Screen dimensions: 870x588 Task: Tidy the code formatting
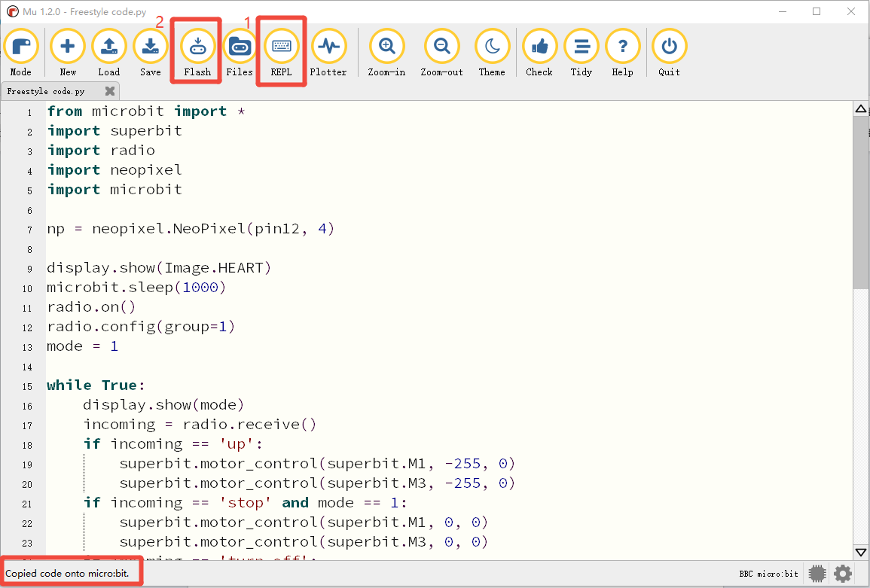tap(582, 53)
